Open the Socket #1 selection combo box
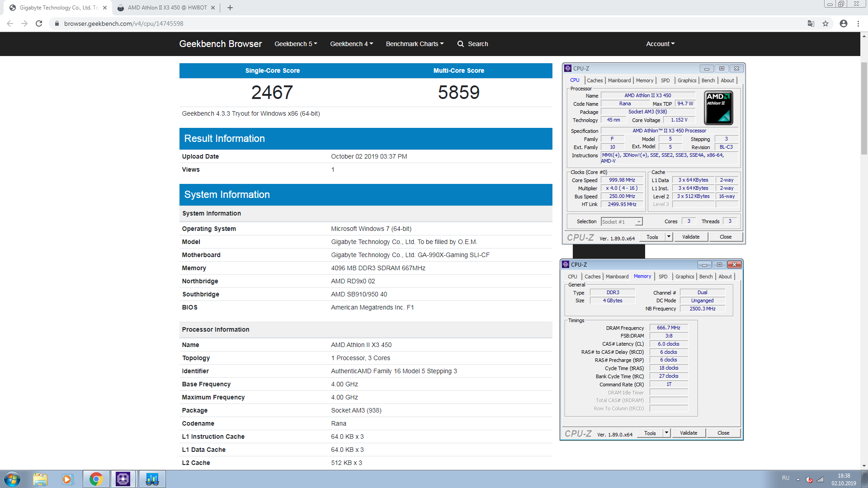Image resolution: width=868 pixels, height=488 pixels. tap(622, 221)
